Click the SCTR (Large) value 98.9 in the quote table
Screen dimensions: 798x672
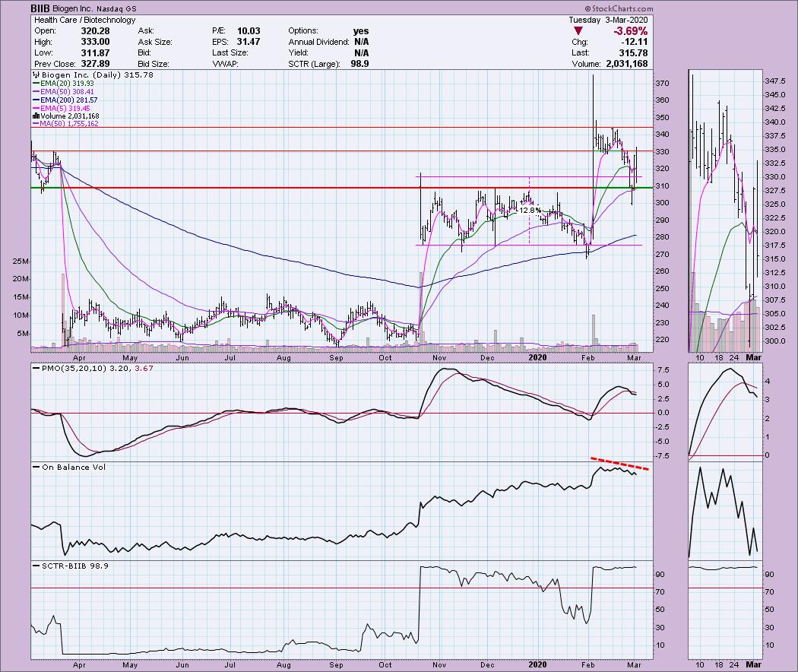click(359, 64)
